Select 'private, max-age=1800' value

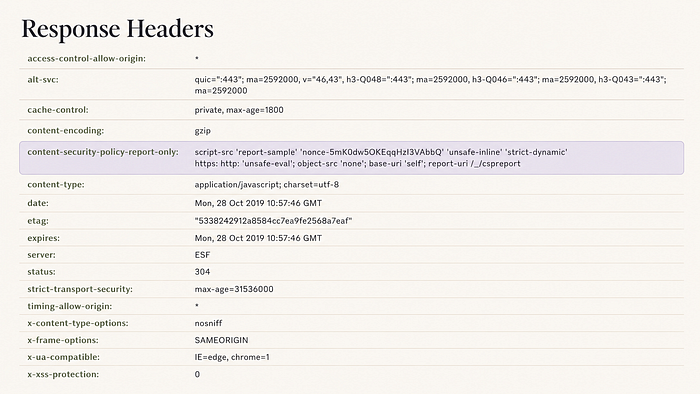[239, 110]
